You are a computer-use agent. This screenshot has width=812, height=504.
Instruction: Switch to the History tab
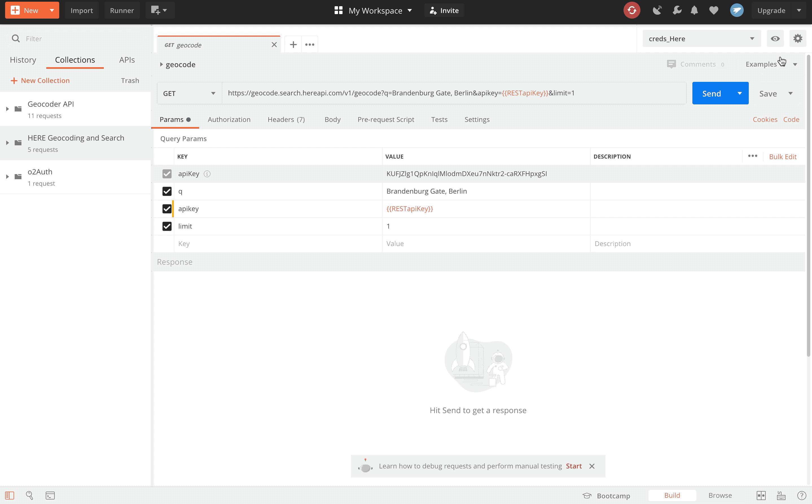(23, 60)
